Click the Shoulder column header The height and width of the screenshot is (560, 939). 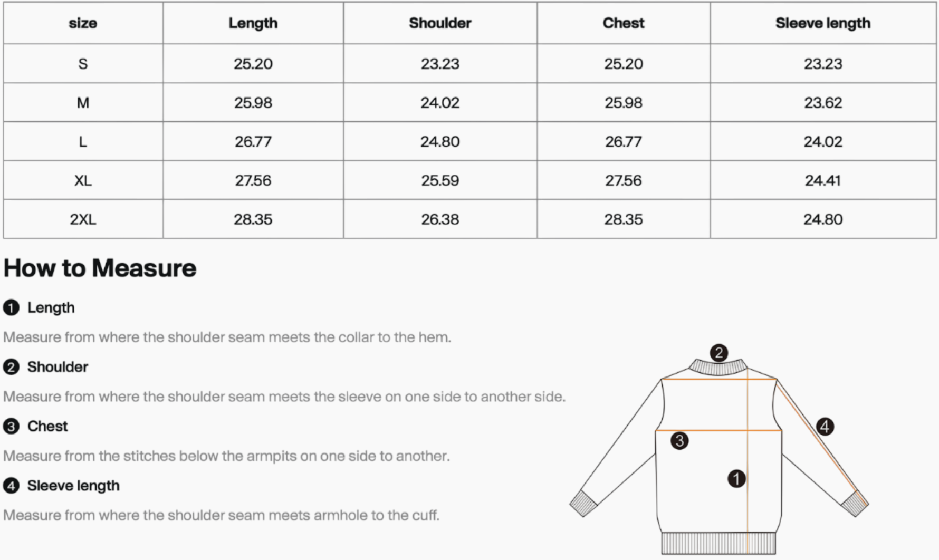tap(440, 23)
